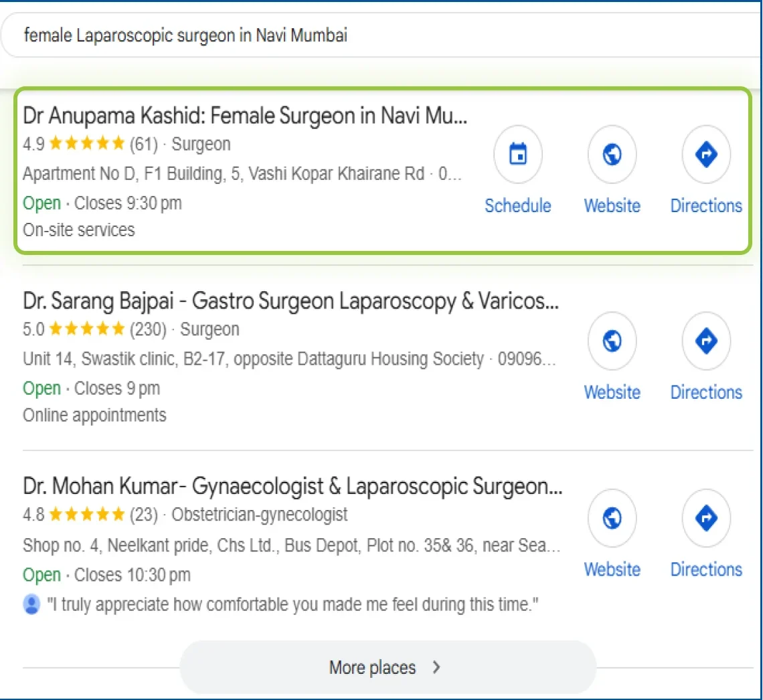
Task: Click the Schedule calendar icon for Dr Anupama Kashid
Action: point(518,155)
